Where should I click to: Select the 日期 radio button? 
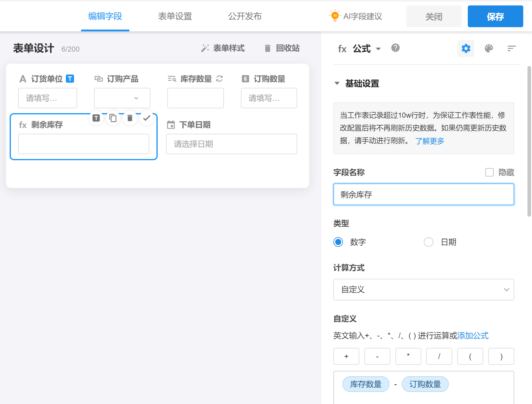coord(428,242)
